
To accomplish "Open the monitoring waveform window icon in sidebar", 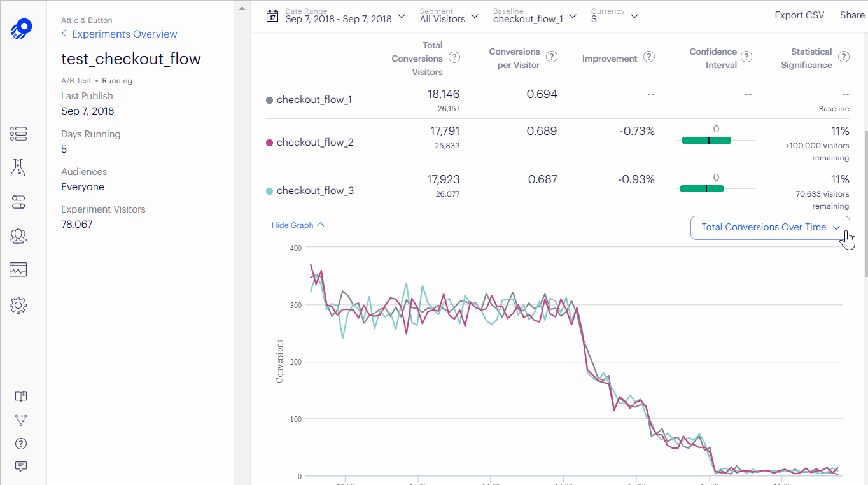I will [18, 270].
